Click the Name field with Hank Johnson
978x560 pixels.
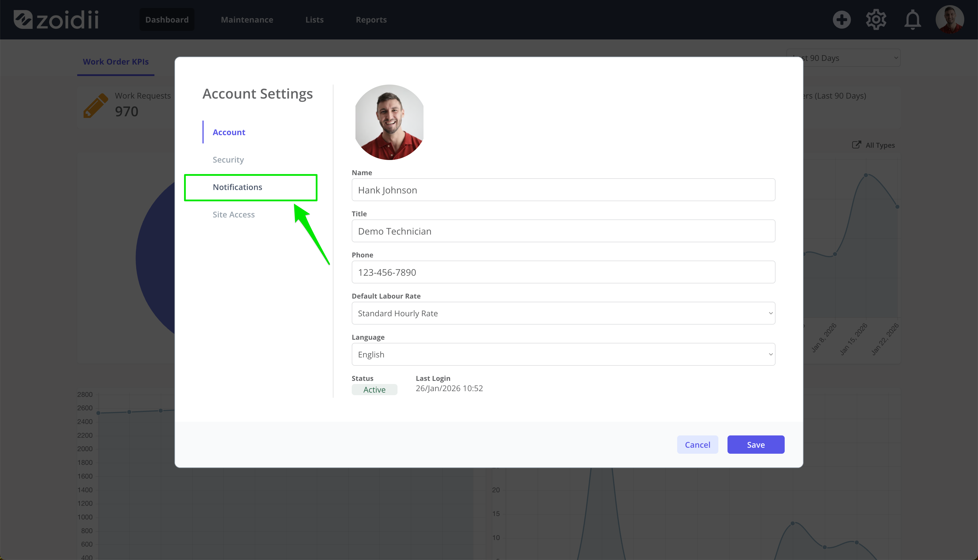point(563,190)
